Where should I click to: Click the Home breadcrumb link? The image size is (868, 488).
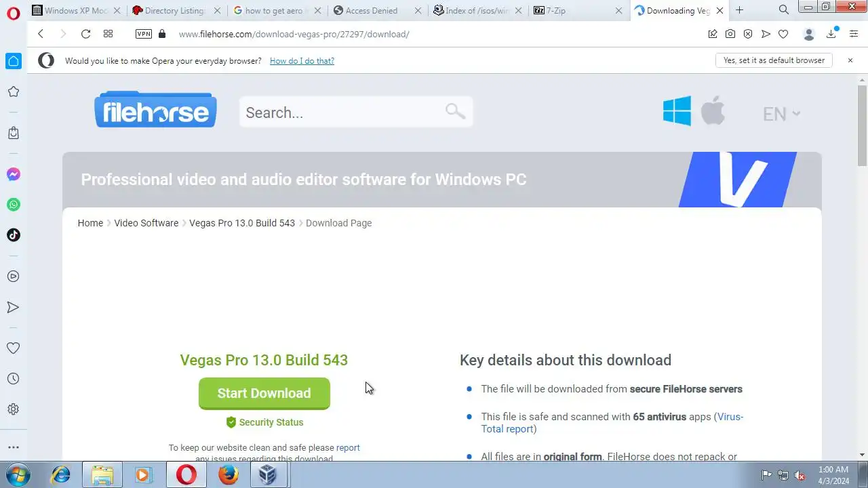(x=90, y=223)
